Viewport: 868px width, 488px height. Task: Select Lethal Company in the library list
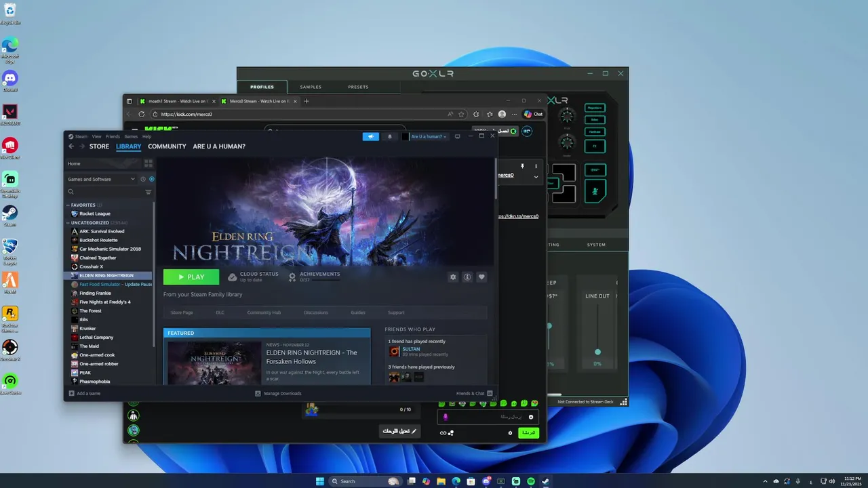96,337
